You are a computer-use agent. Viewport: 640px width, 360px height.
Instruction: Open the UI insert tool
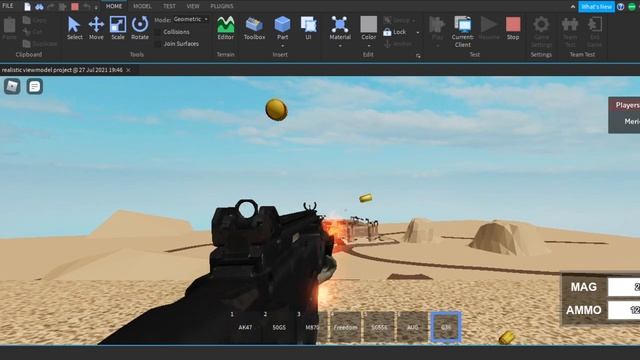coord(308,28)
